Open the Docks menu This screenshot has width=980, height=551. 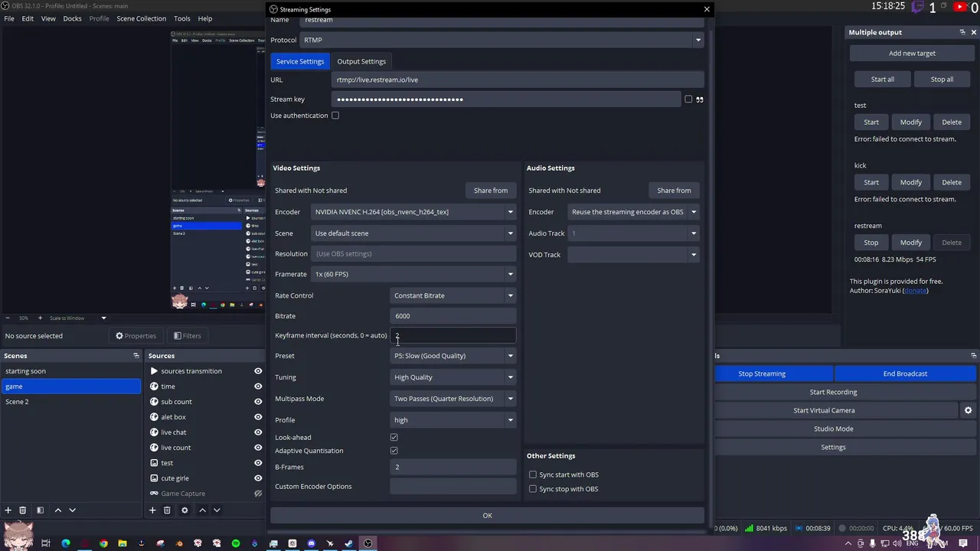pos(72,18)
